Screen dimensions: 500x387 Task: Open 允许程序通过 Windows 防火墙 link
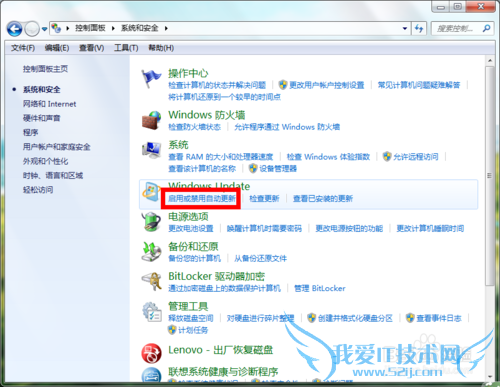point(287,127)
